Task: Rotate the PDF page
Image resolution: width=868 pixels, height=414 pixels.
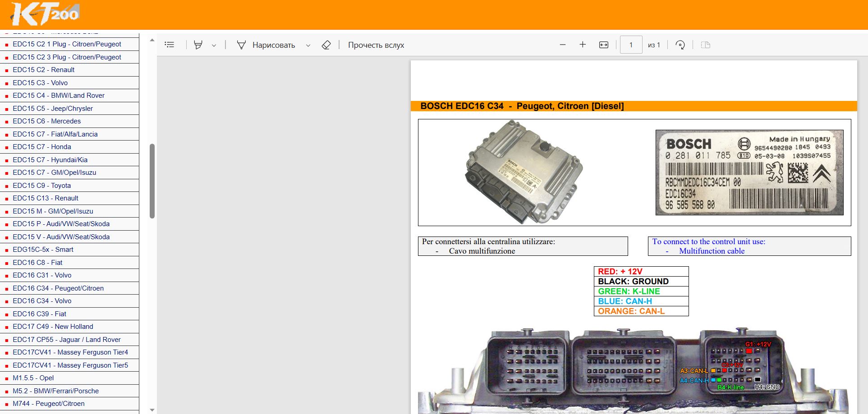Action: point(680,45)
